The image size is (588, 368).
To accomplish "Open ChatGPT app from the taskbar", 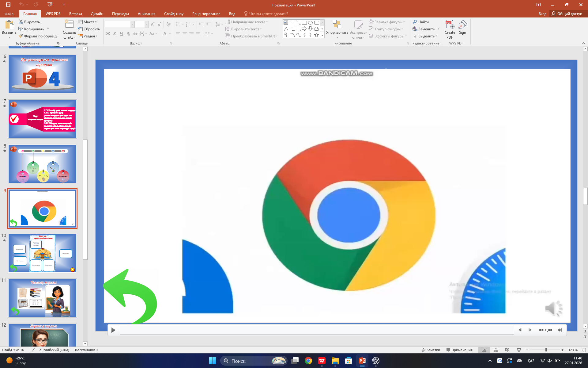I will (x=376, y=361).
